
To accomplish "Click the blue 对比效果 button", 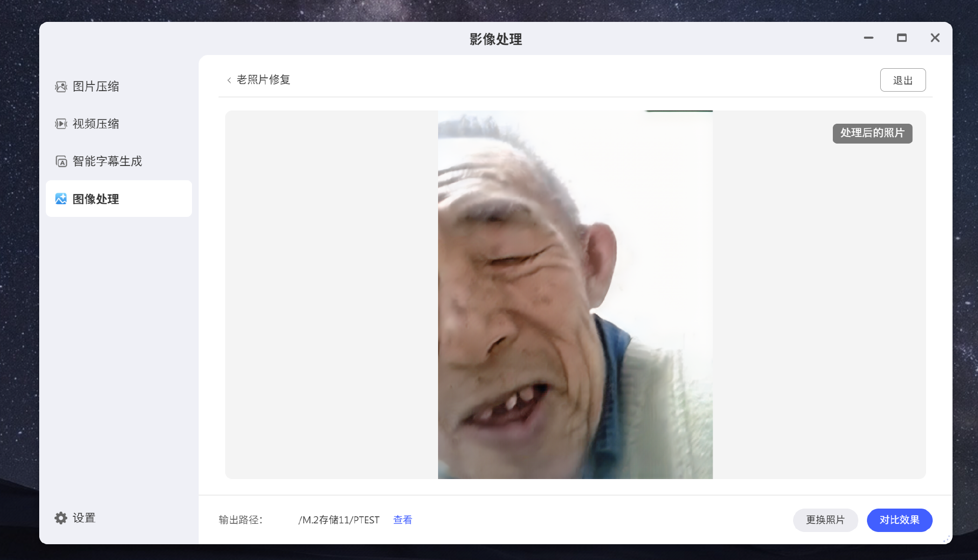I will (899, 520).
